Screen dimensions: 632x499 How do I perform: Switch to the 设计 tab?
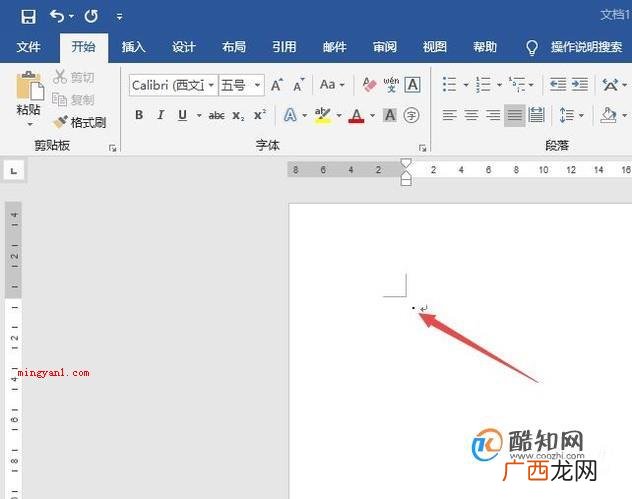[x=184, y=47]
